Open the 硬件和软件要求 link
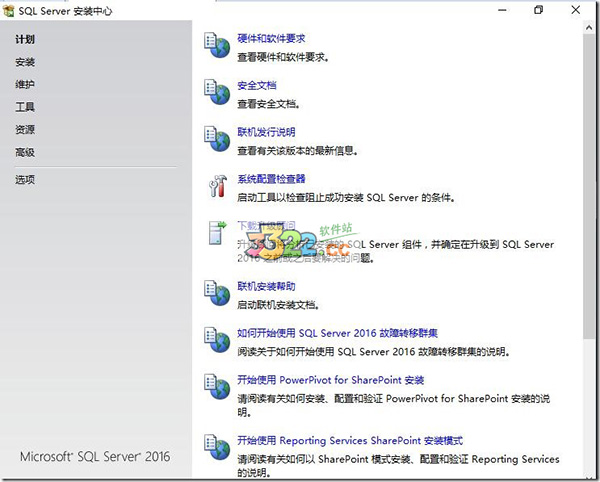 (271, 38)
